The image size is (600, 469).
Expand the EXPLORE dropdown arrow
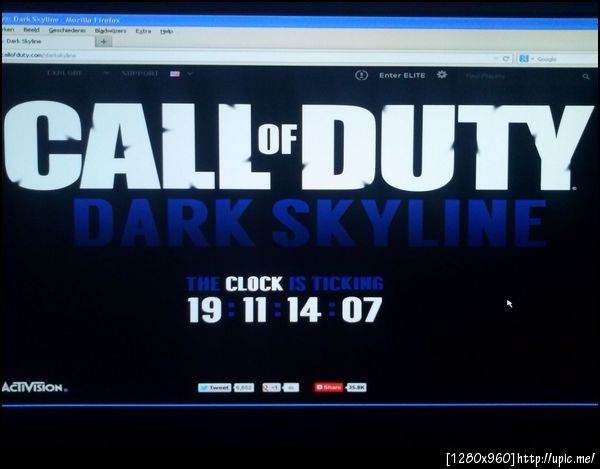coord(107,73)
